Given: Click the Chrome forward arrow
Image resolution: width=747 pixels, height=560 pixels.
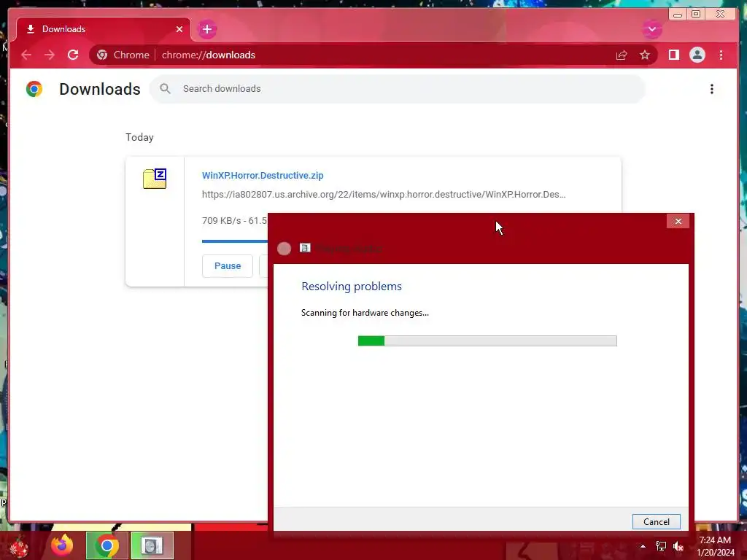Looking at the screenshot, I should 50,55.
